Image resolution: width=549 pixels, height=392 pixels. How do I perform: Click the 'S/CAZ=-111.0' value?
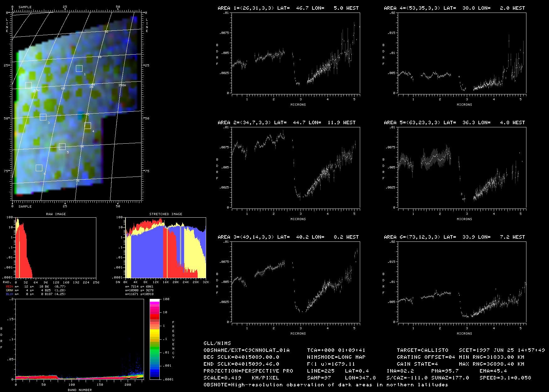click(407, 378)
